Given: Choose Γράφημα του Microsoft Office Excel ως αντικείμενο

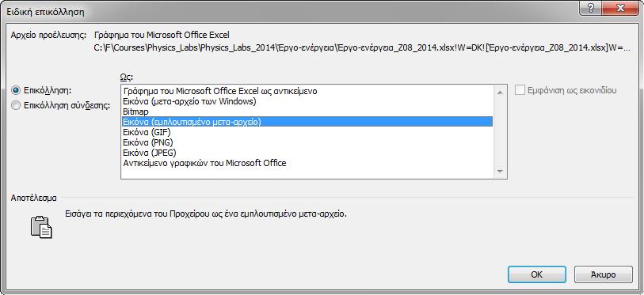Looking at the screenshot, I should point(307,91).
